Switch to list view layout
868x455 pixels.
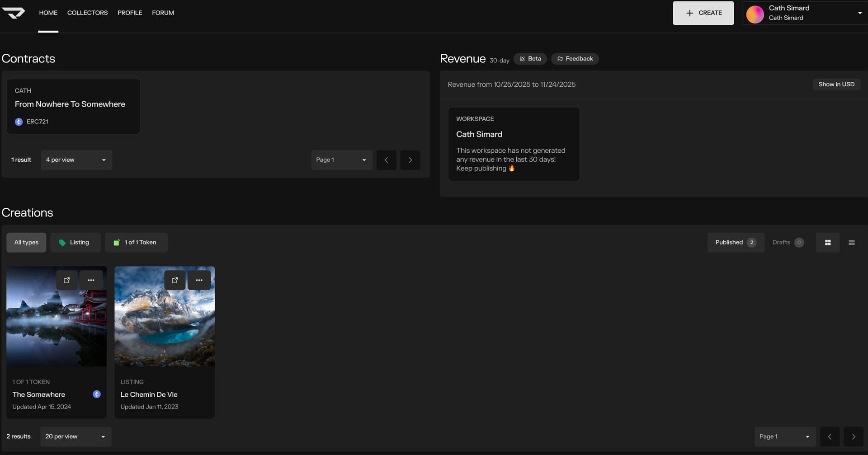coord(851,243)
